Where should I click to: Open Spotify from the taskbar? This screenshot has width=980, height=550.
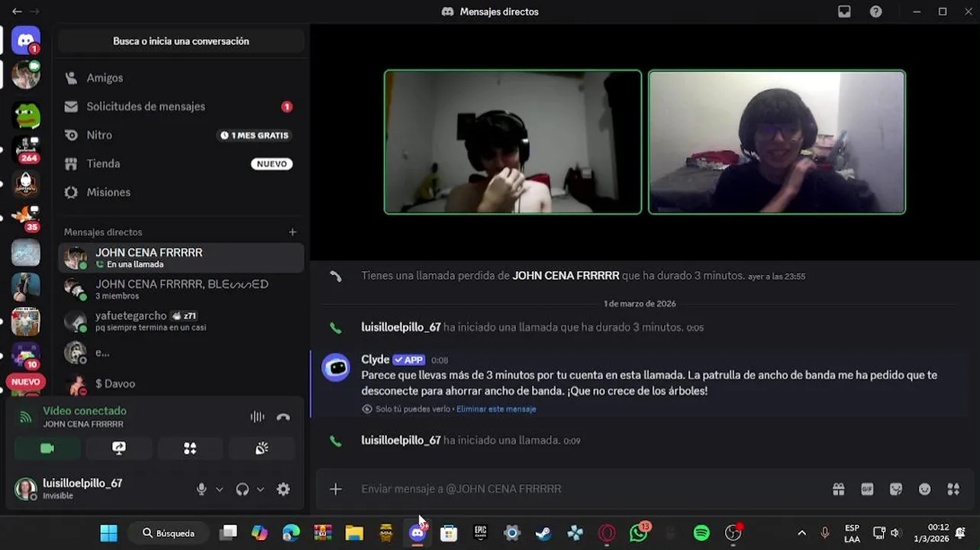click(x=701, y=533)
